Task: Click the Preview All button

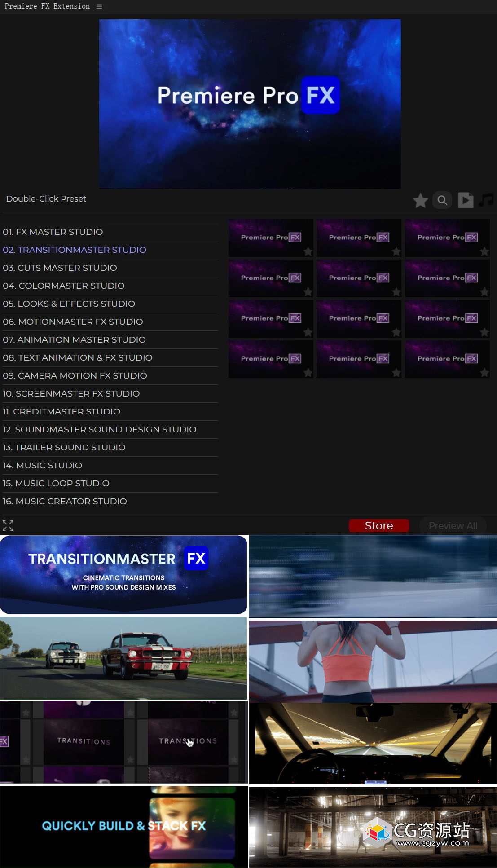Action: coord(453,525)
